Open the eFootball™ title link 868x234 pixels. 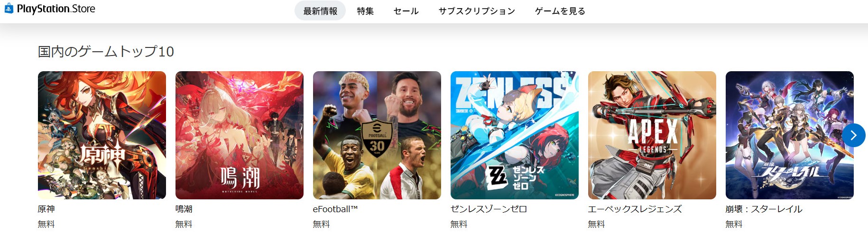(x=335, y=209)
